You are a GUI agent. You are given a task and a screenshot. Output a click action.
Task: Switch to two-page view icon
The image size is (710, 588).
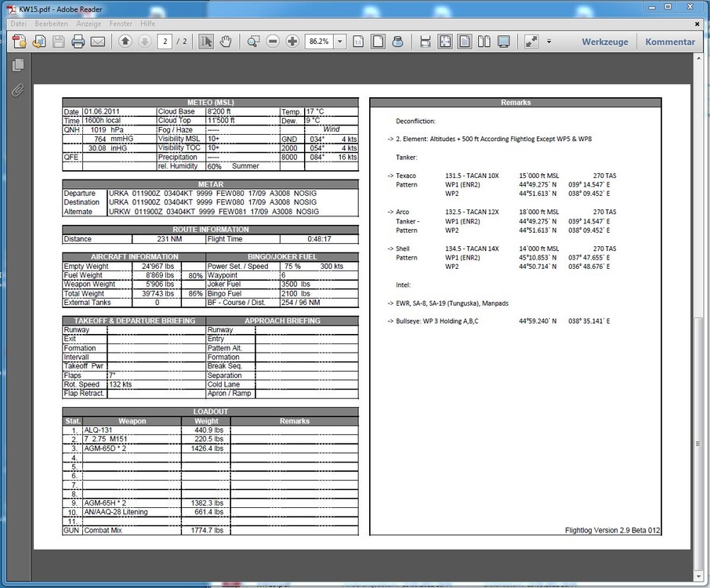point(484,42)
